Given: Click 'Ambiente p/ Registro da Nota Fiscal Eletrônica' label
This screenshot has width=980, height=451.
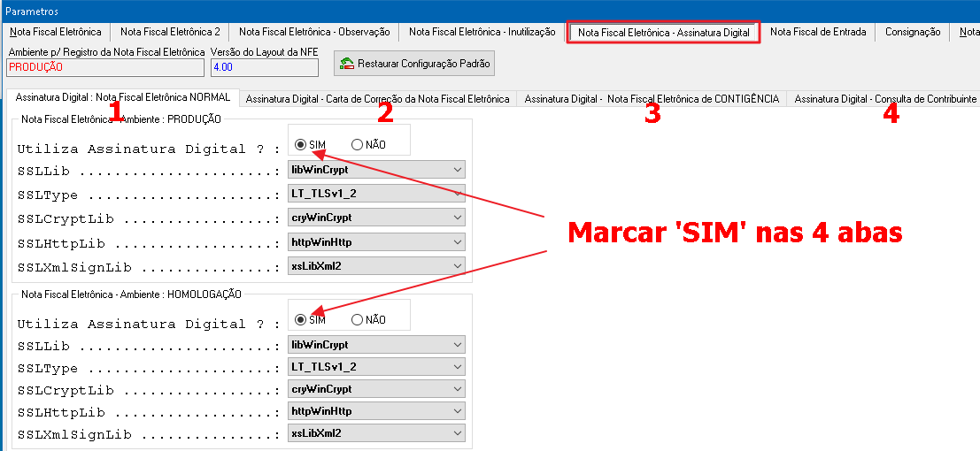Looking at the screenshot, I should pos(106,52).
